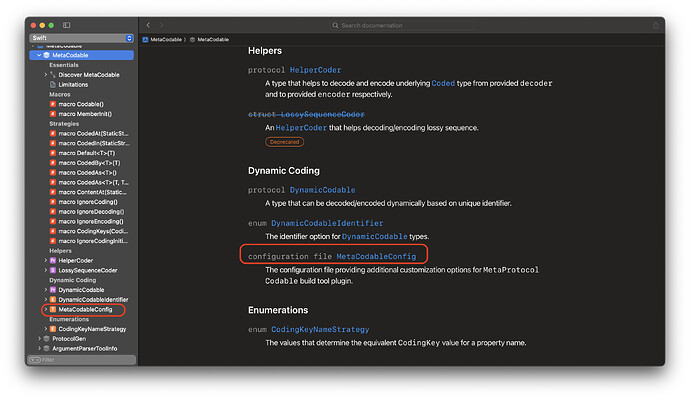Click first MetaCodable breadcrumb

(162, 40)
